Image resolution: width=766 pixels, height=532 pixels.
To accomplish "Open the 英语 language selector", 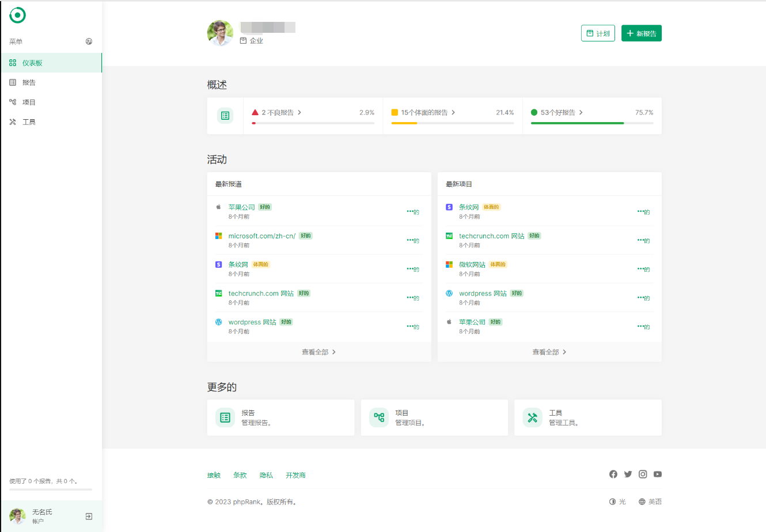I will [x=651, y=501].
